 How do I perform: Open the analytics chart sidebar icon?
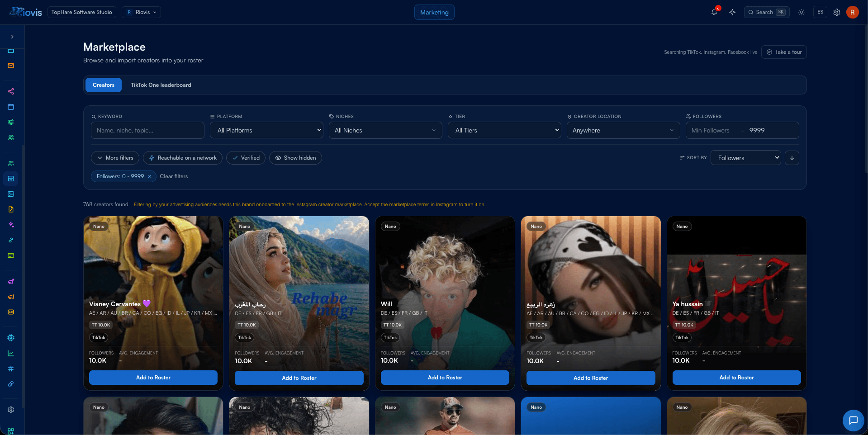coord(11,353)
